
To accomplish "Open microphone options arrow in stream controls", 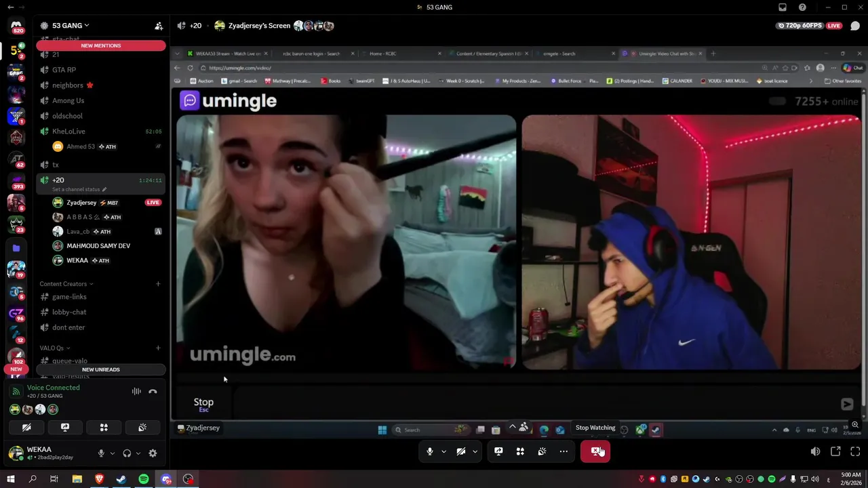I will (443, 451).
